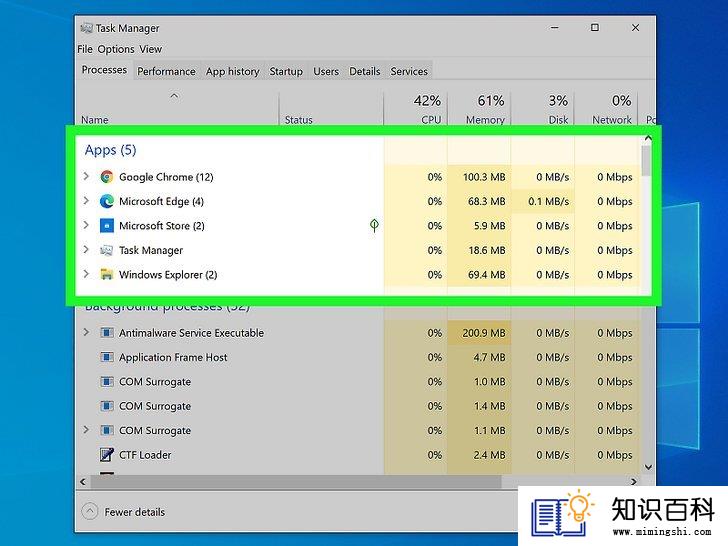
Task: Click the horizontal scrollbar right arrow
Action: pyautogui.click(x=634, y=481)
